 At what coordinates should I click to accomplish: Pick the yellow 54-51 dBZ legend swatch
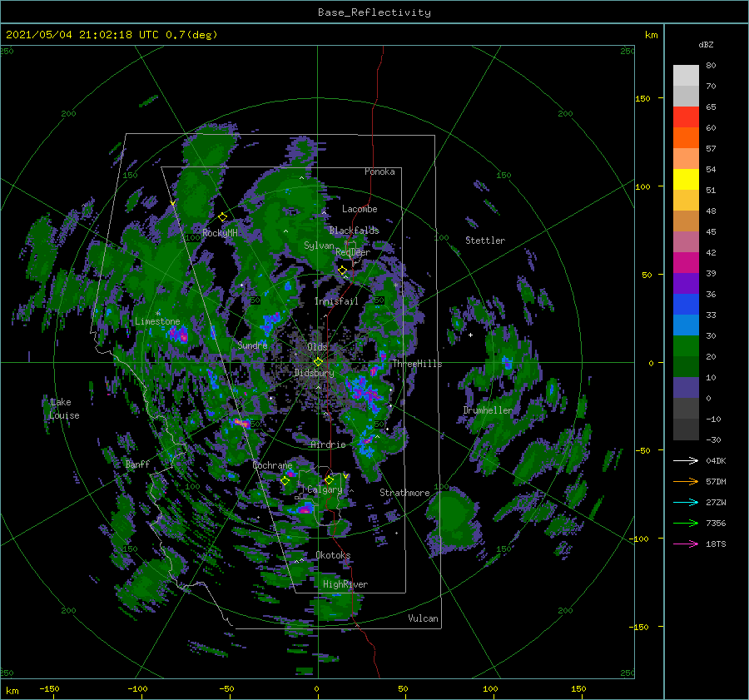tap(686, 180)
